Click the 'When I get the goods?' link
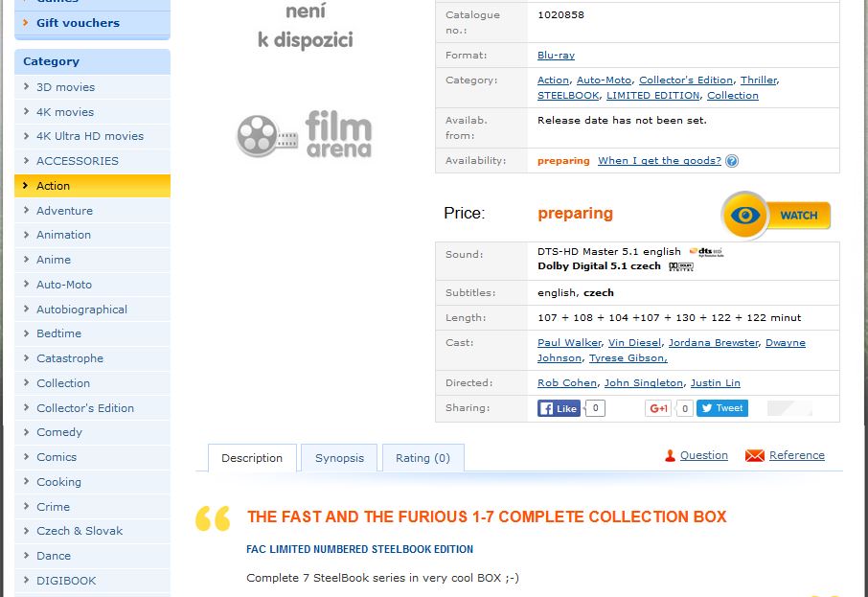 click(x=659, y=161)
